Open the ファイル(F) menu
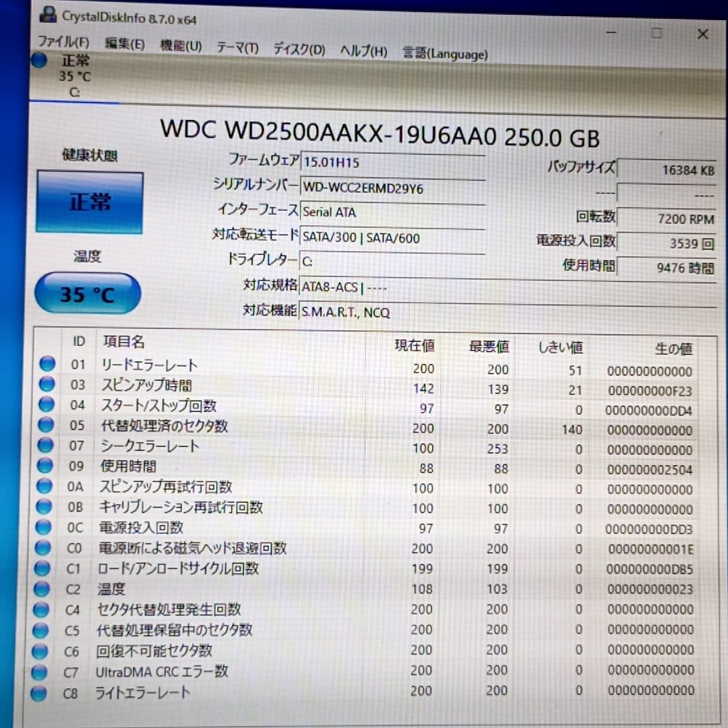 [x=63, y=42]
